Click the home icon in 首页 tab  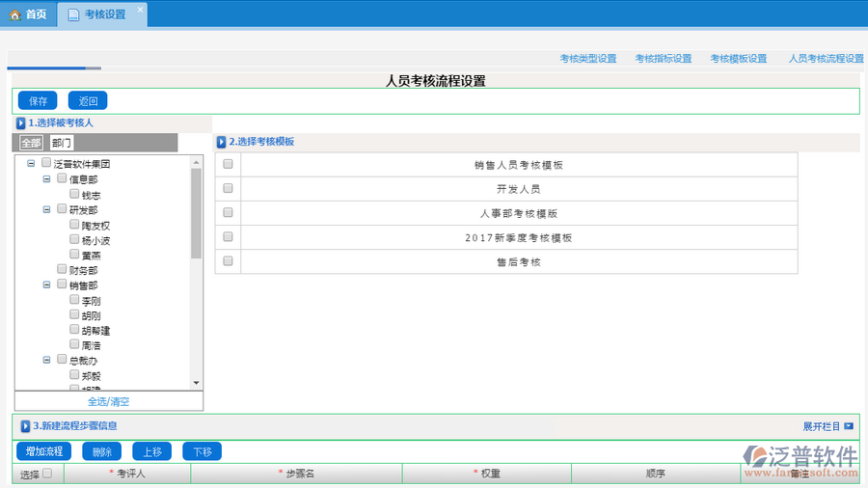click(14, 14)
